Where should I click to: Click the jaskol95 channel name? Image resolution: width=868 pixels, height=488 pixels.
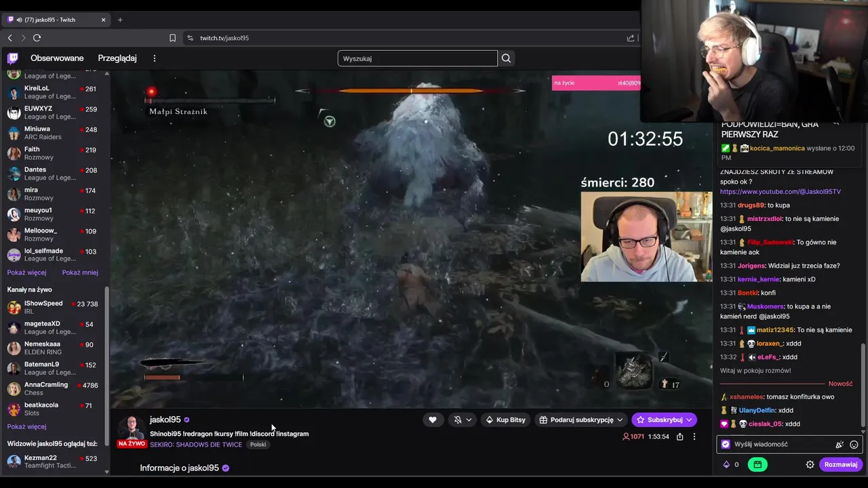coord(165,420)
